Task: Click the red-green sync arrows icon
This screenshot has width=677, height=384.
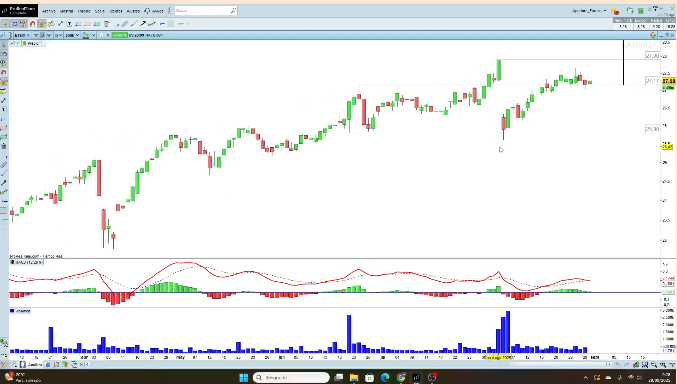Action: point(653,35)
